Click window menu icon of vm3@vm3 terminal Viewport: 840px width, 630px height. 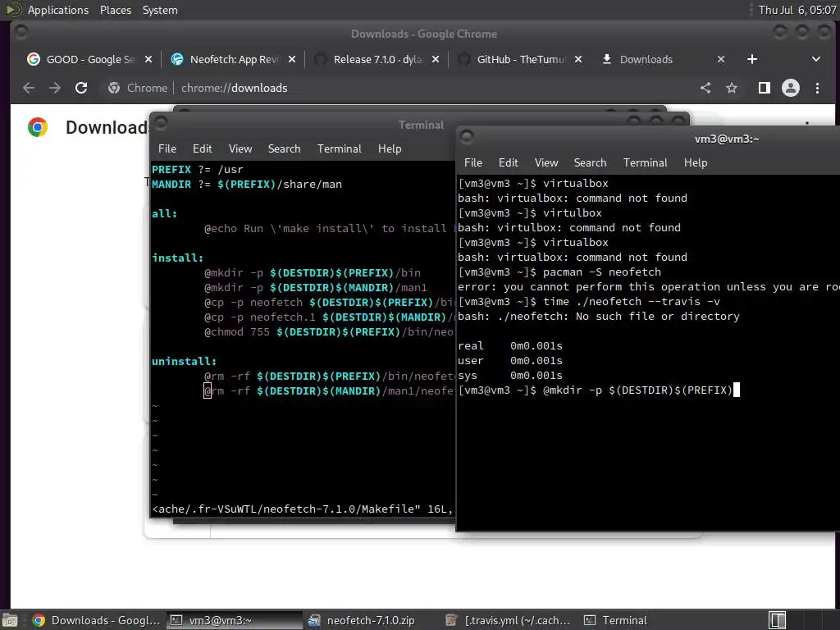point(467,137)
